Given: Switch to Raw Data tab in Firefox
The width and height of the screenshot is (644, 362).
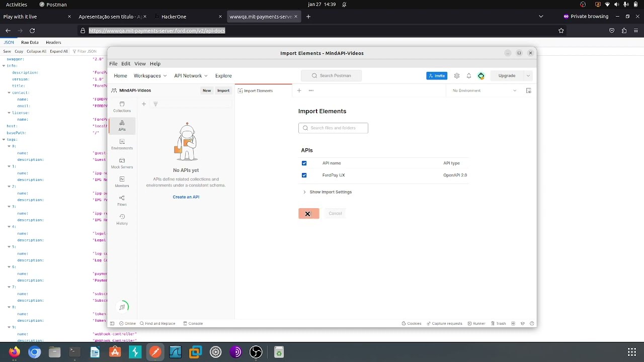Looking at the screenshot, I should [30, 43].
